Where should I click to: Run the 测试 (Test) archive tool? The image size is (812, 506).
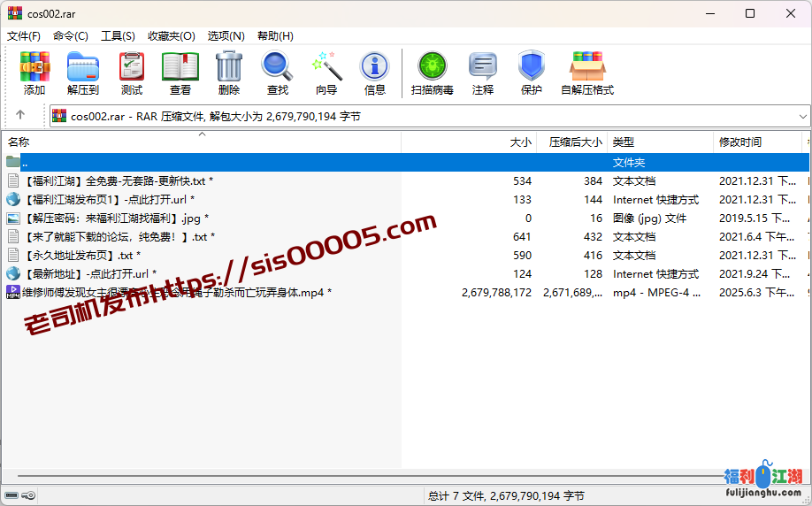tap(132, 66)
